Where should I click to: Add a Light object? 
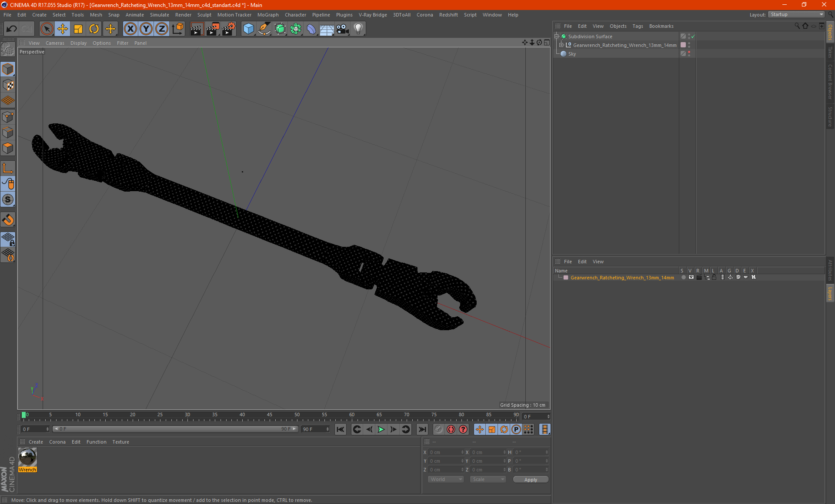(x=358, y=29)
